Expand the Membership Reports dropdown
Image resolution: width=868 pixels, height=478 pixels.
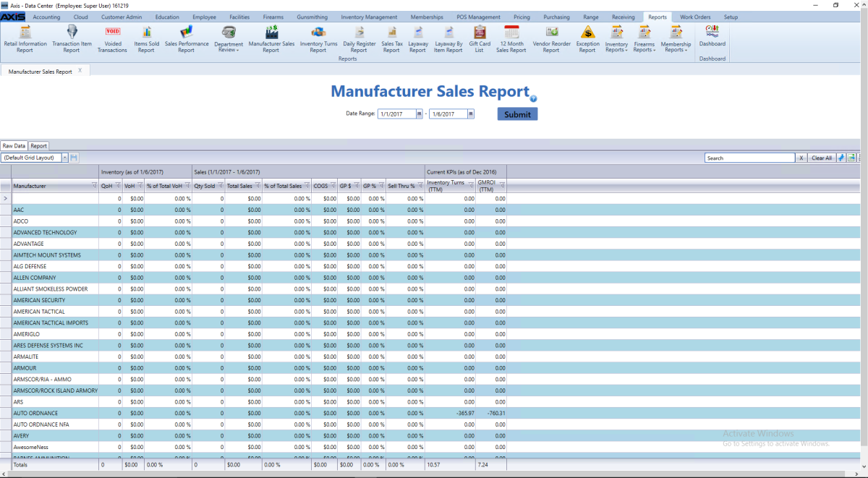676,38
